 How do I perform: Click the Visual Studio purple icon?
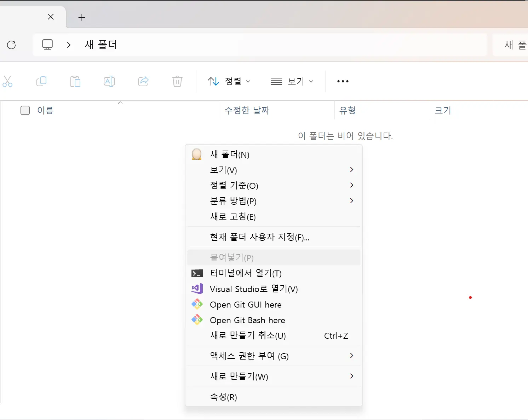[x=197, y=289]
